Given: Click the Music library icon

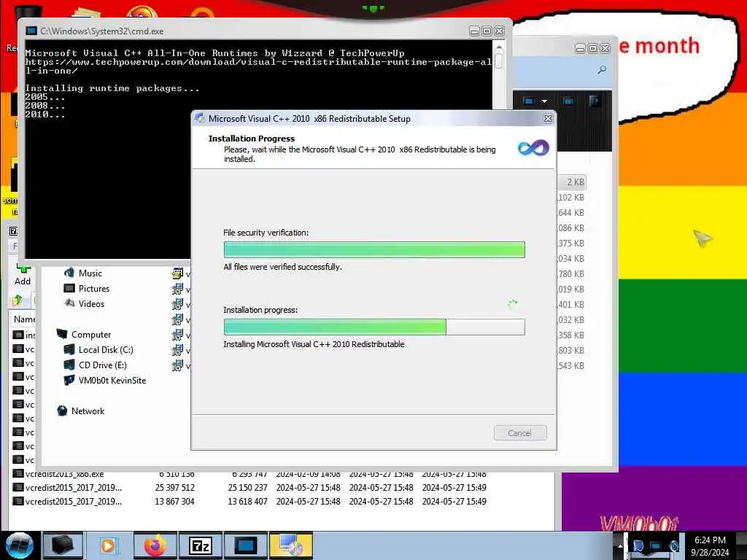Looking at the screenshot, I should coord(69,273).
